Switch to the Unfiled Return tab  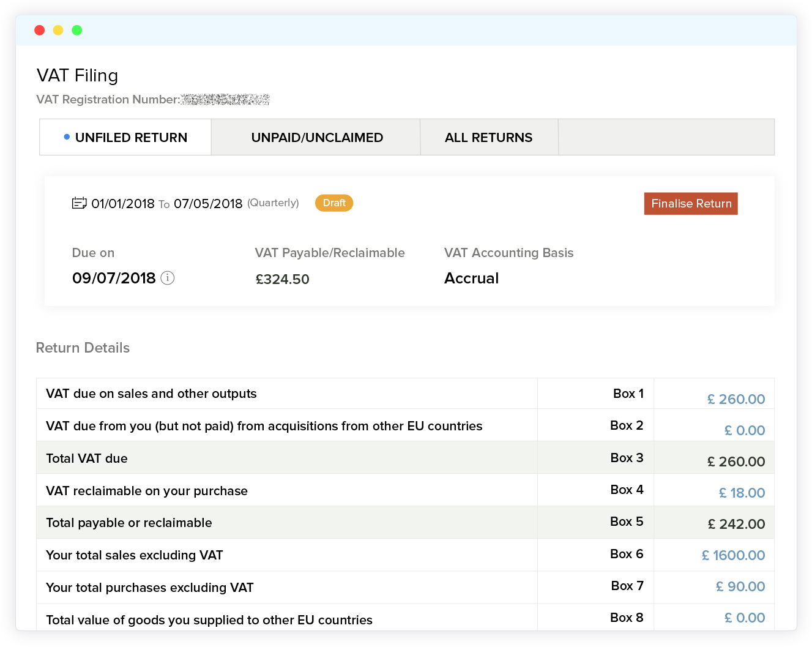coord(125,137)
